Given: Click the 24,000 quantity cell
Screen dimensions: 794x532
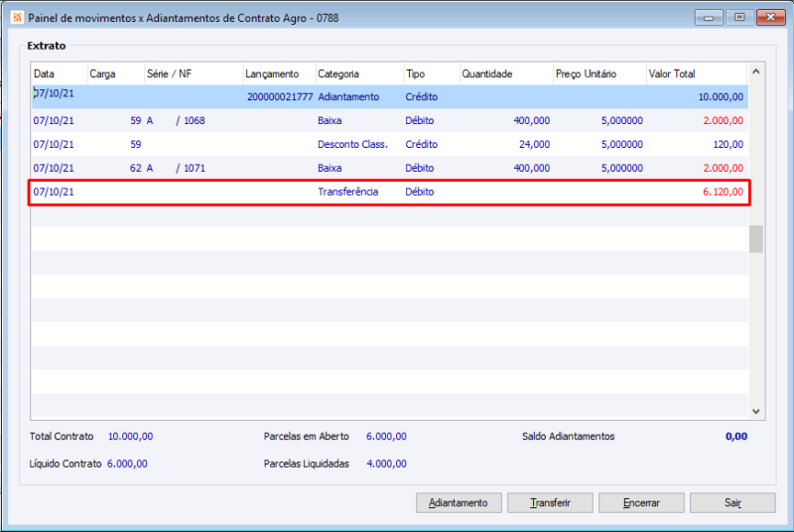Looking at the screenshot, I should point(534,144).
